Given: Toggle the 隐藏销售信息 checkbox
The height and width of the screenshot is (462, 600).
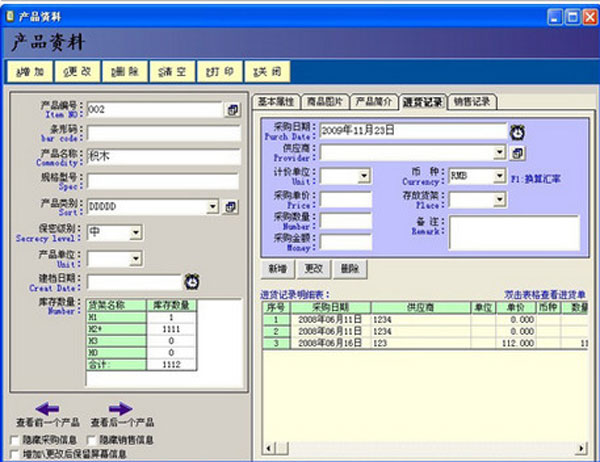Looking at the screenshot, I should click(91, 439).
